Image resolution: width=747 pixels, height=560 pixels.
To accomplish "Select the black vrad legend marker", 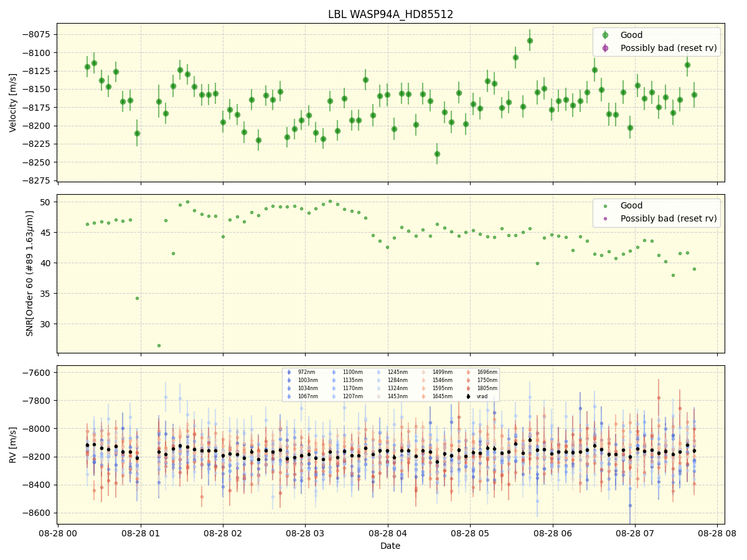I will click(x=468, y=396).
